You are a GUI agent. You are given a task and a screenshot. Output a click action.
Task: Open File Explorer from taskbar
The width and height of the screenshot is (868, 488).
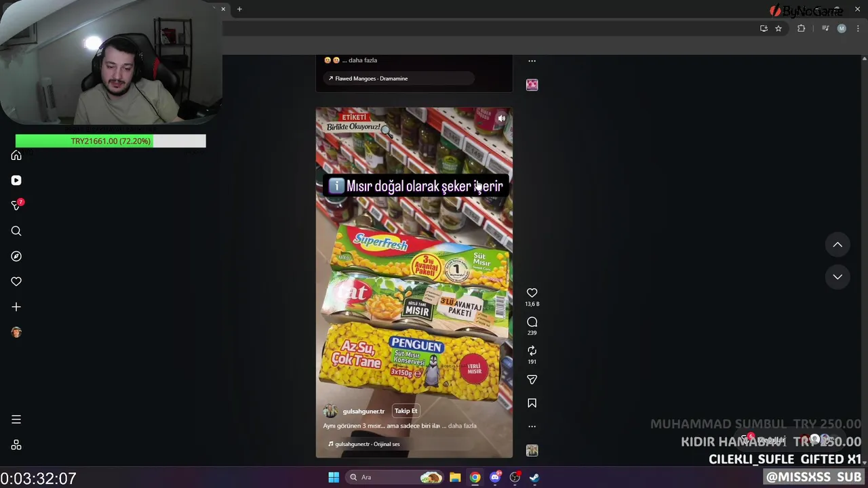click(x=455, y=477)
